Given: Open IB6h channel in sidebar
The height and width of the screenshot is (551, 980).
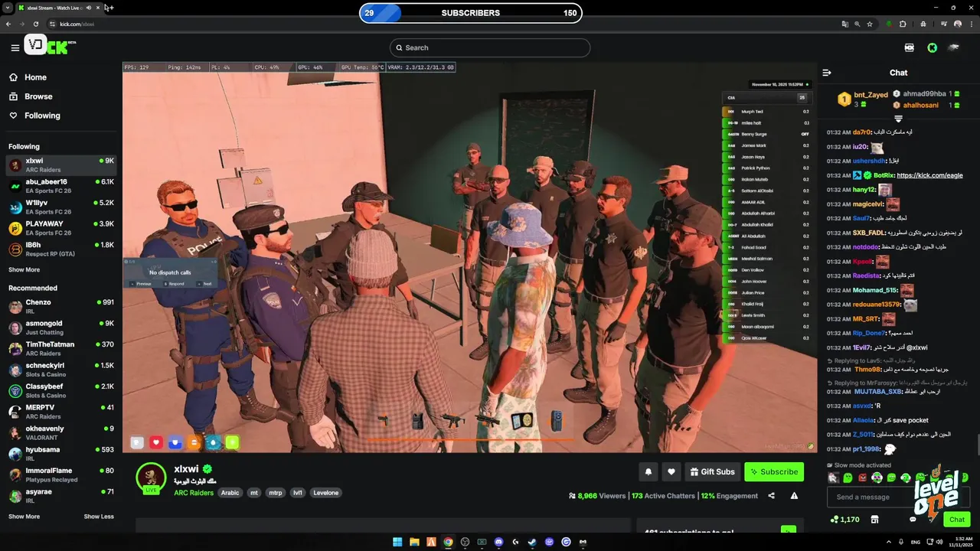Looking at the screenshot, I should [61, 249].
